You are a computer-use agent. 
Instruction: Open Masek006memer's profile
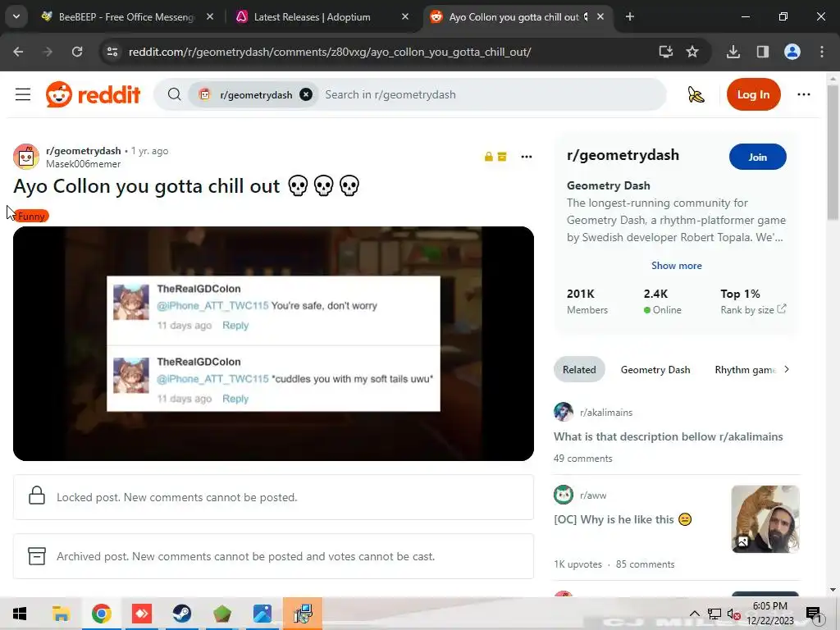click(x=83, y=164)
